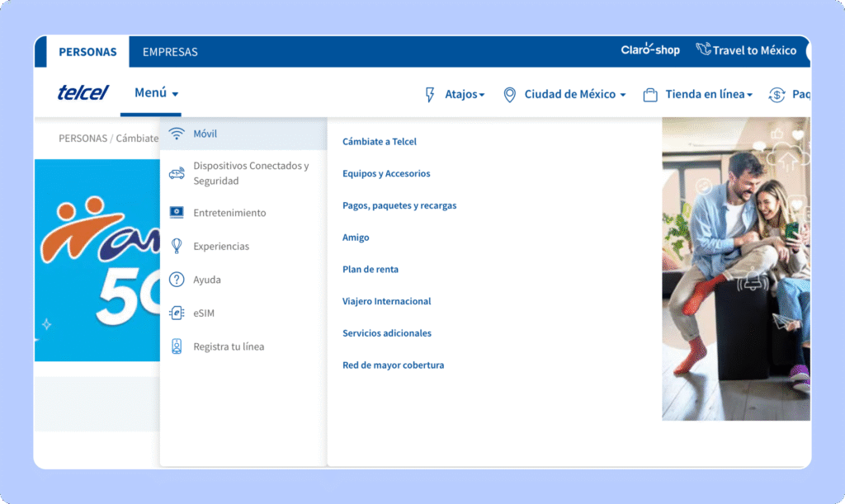The image size is (845, 504).
Task: Click the location pin icon
Action: coord(509,94)
